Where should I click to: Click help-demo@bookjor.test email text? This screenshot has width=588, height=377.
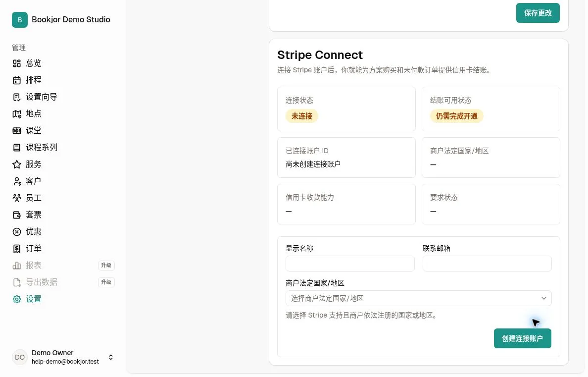tap(65, 362)
